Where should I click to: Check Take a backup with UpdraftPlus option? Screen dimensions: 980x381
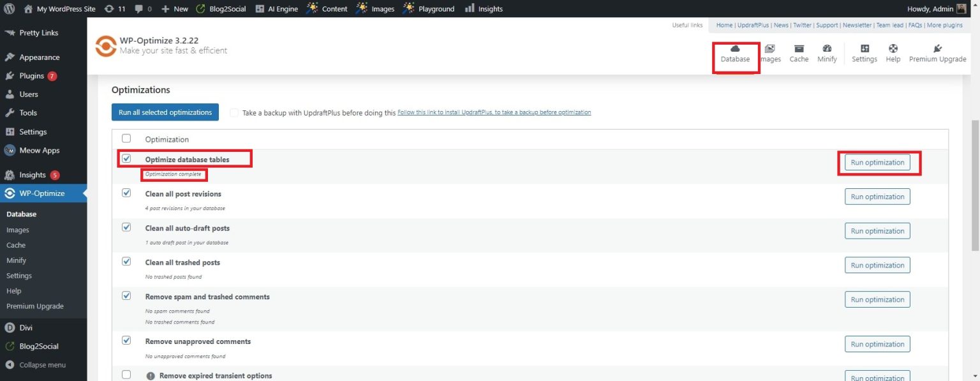pyautogui.click(x=234, y=112)
